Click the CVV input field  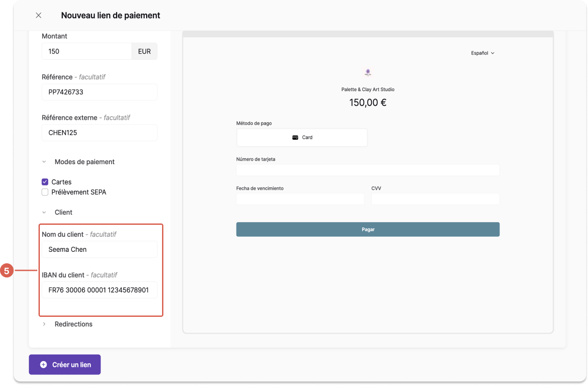(x=435, y=199)
